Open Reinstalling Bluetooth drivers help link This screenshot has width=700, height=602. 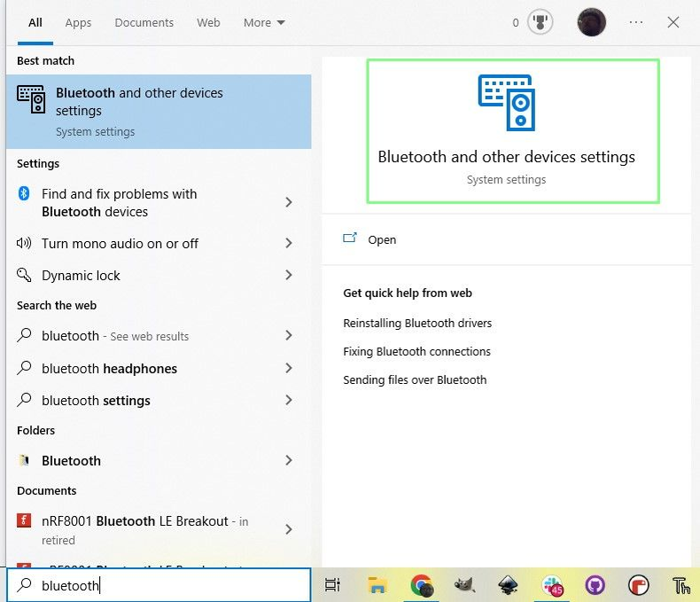(x=417, y=323)
